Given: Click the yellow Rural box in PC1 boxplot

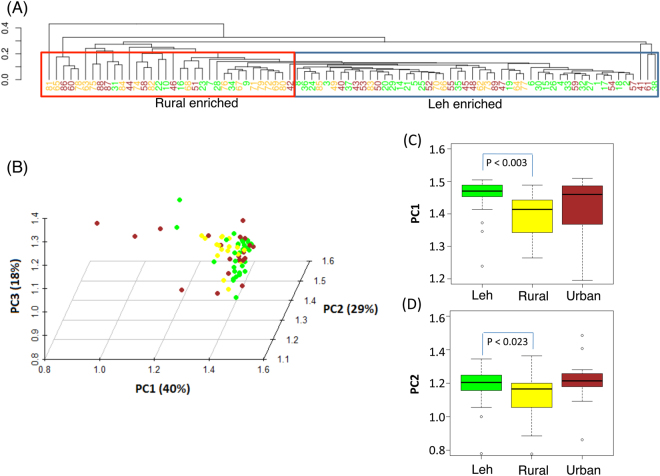Looking at the screenshot, I should click(532, 216).
